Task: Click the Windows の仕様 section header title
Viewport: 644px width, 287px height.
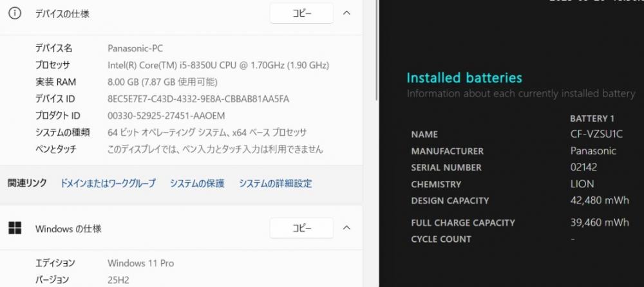Action: 68,228
